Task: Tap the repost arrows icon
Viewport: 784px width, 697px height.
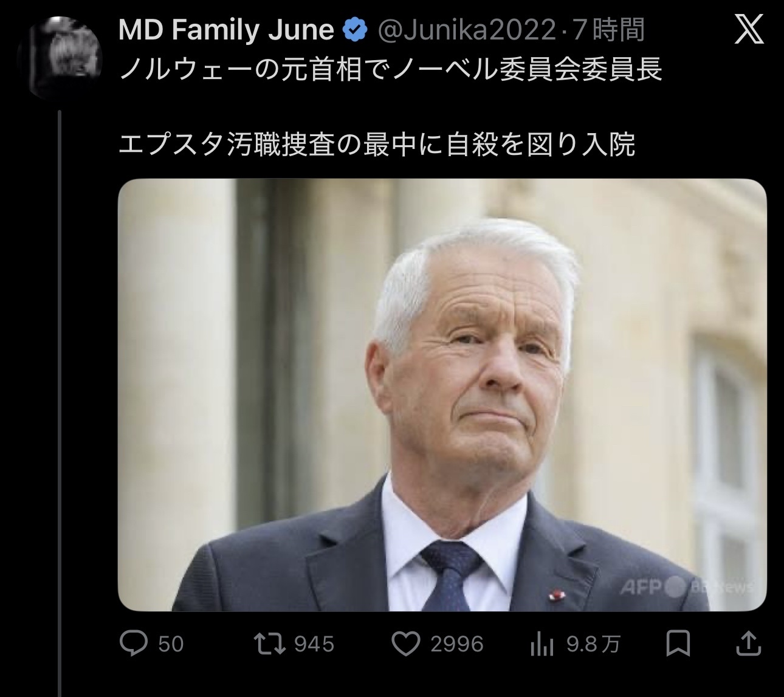Action: (x=270, y=644)
